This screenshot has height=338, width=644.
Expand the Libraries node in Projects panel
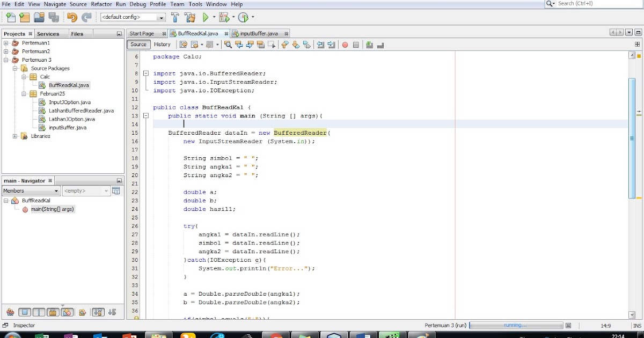[16, 136]
